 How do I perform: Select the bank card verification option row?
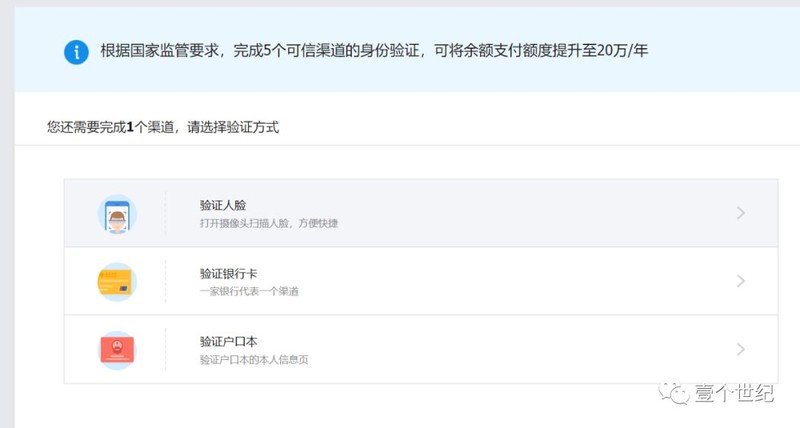(x=421, y=281)
